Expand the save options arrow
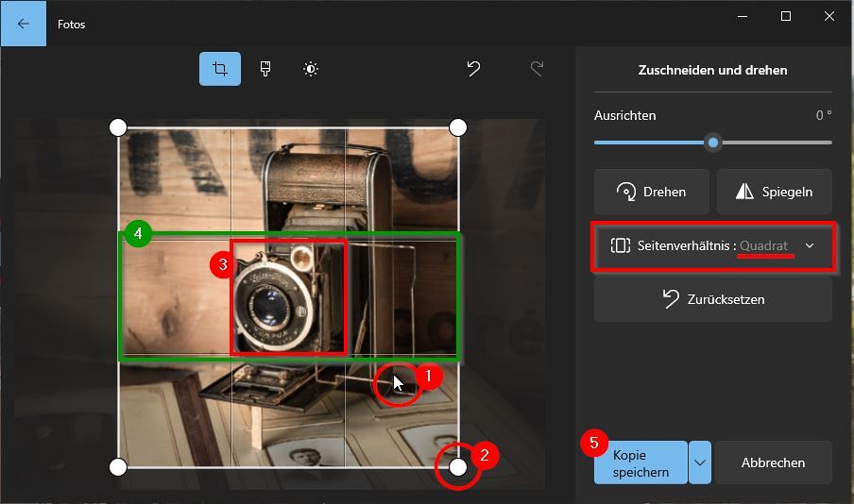The image size is (854, 504). 700,462
